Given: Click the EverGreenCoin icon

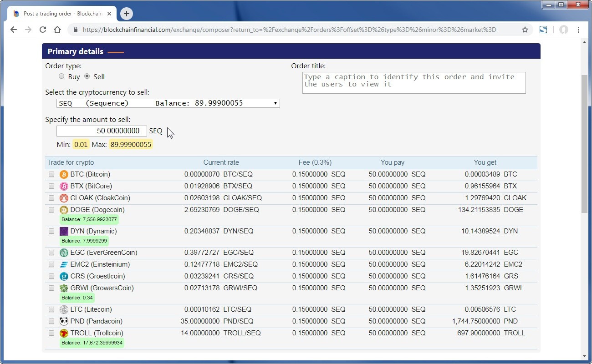Looking at the screenshot, I should click(64, 253).
